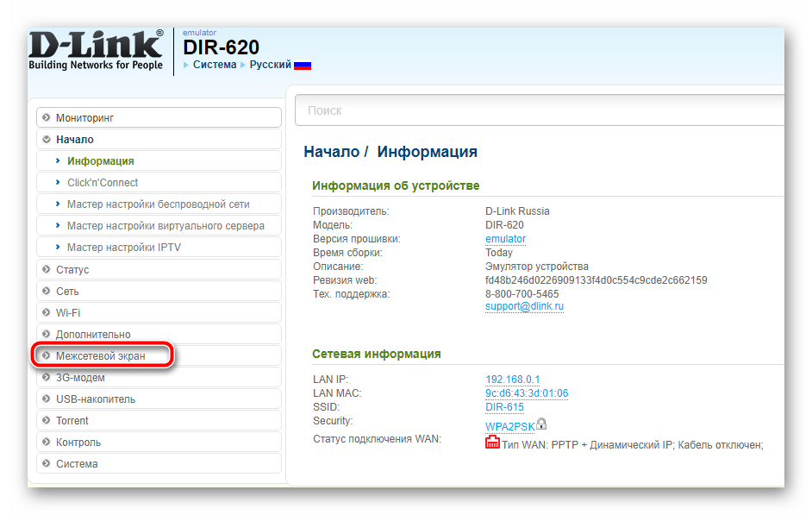
Task: Open Мастер настройки беспроводной сети
Action: pos(158,204)
